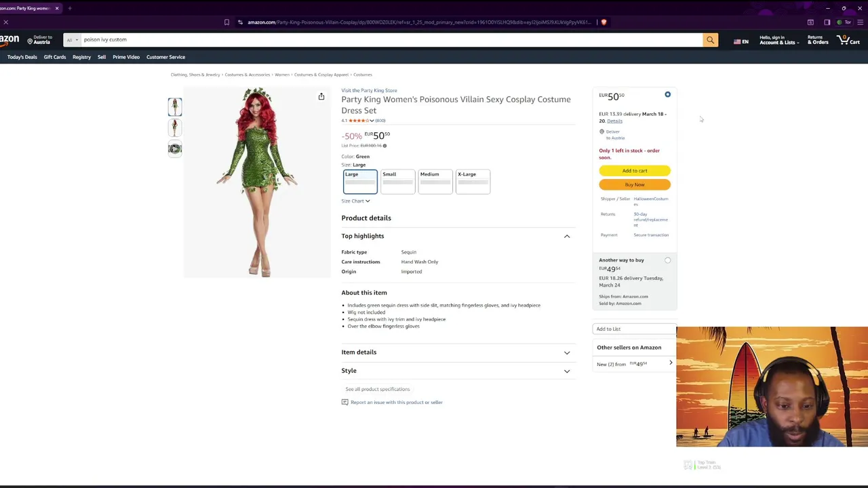This screenshot has width=868, height=488.
Task: Click the list price info icon
Action: click(384, 146)
